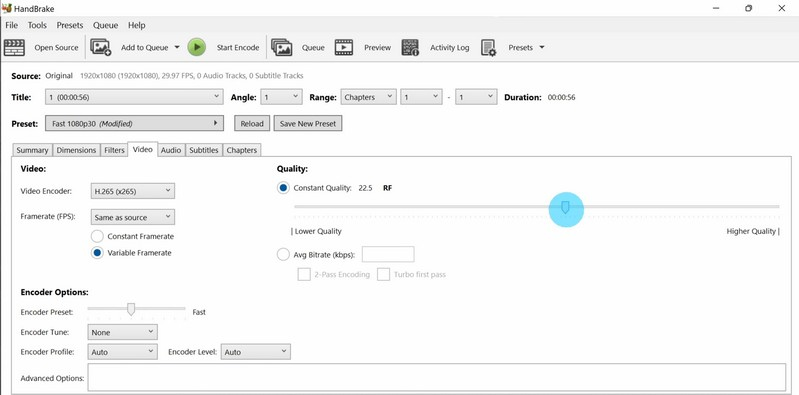Open the Queue menu in menu bar
Screen dimensions: 799x395
[105, 25]
